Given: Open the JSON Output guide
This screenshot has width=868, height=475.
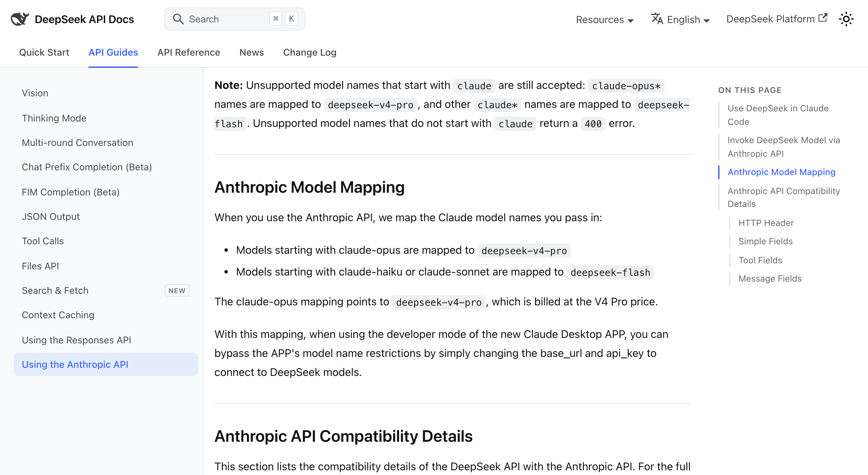Looking at the screenshot, I should (106, 216).
